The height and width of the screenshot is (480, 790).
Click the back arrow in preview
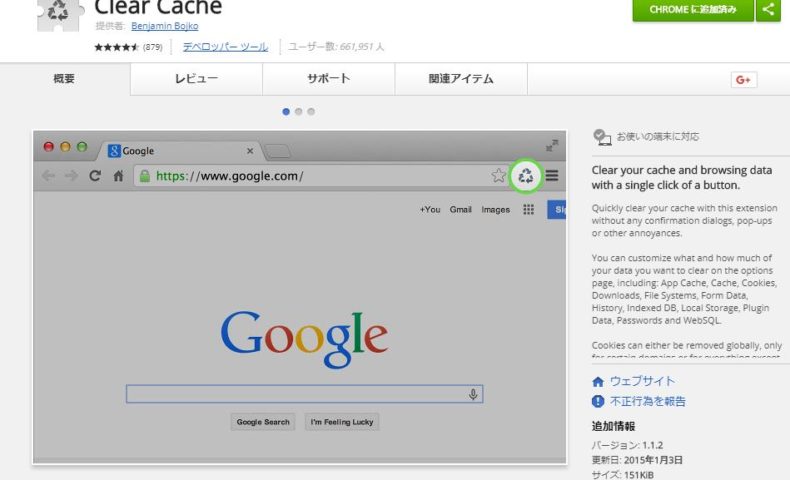[x=48, y=175]
